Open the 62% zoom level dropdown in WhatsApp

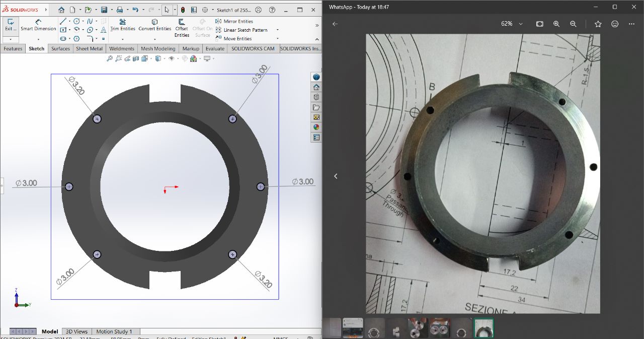pos(521,24)
